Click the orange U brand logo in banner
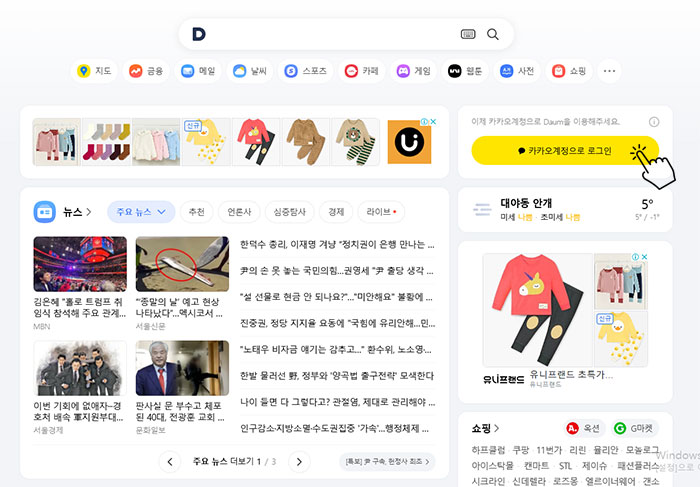This screenshot has height=487, width=700. 409,142
